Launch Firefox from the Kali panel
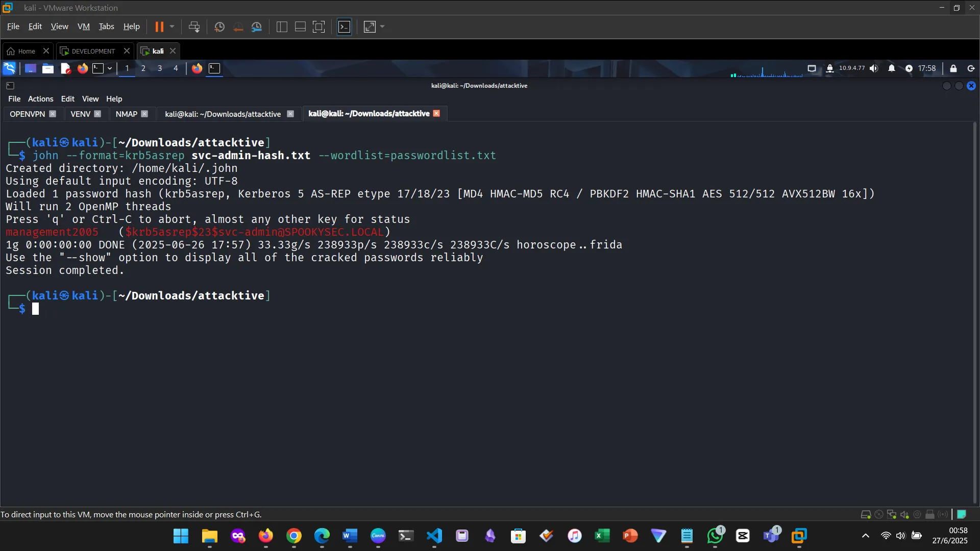Screen dimensions: 980x551 click(82, 68)
